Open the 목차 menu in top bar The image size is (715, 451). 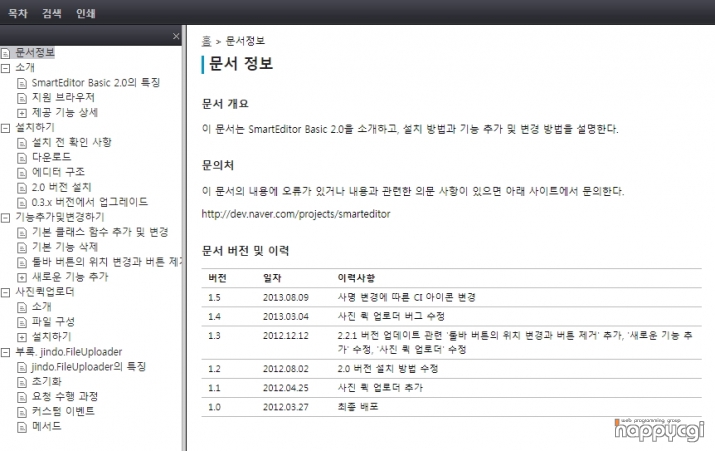click(x=17, y=13)
